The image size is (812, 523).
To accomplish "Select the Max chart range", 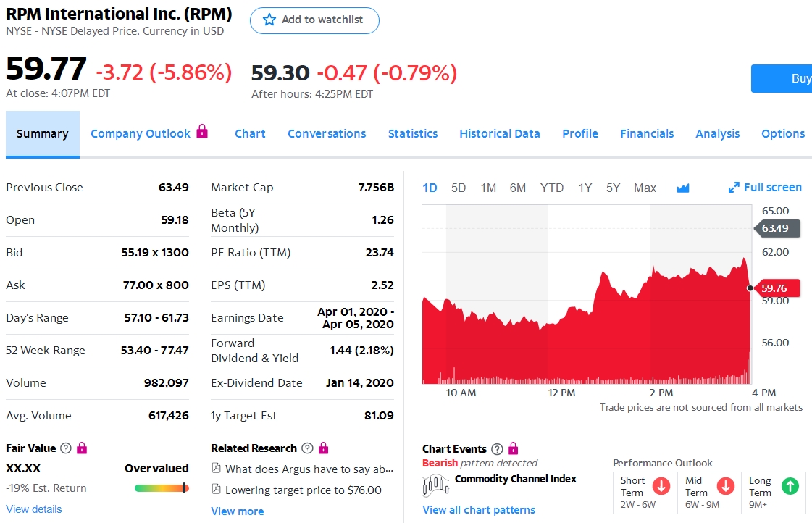I will [645, 188].
